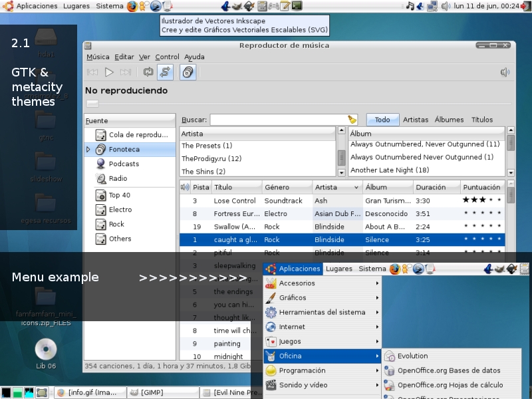The height and width of the screenshot is (399, 532).
Task: Open the Electro playlist
Action: click(x=130, y=209)
